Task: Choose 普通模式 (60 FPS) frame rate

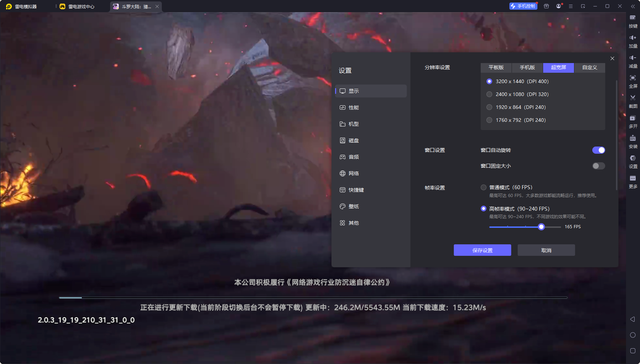Action: point(484,187)
